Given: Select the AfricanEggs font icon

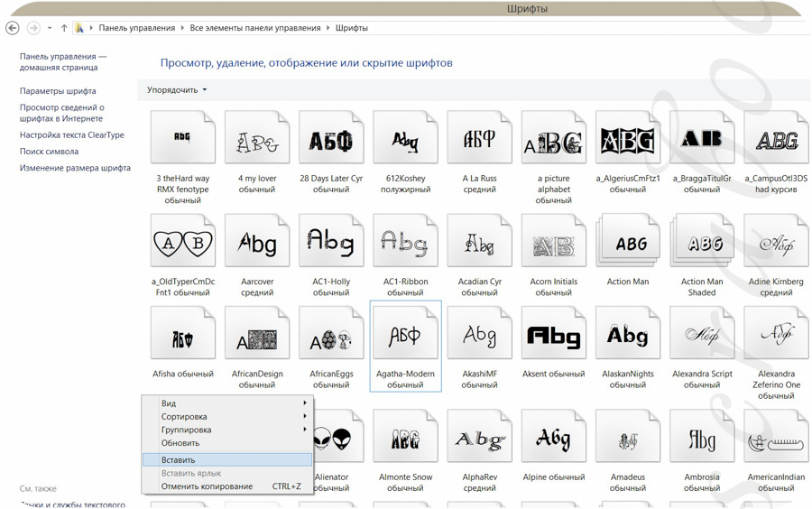Looking at the screenshot, I should pos(331,333).
